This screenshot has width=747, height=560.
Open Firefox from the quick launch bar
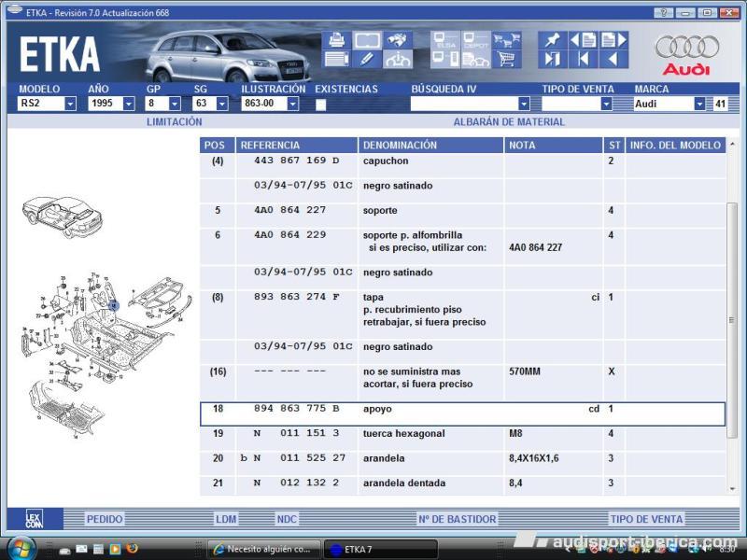132,549
